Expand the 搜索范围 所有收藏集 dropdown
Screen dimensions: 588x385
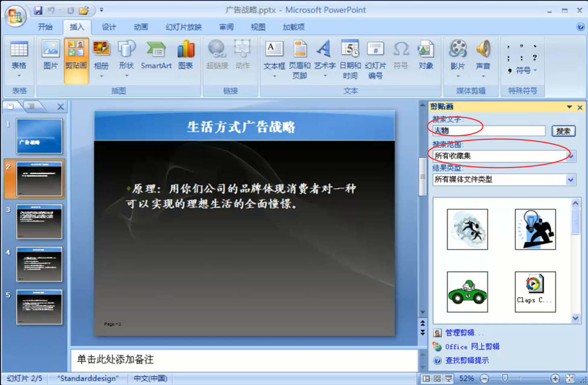coord(571,156)
